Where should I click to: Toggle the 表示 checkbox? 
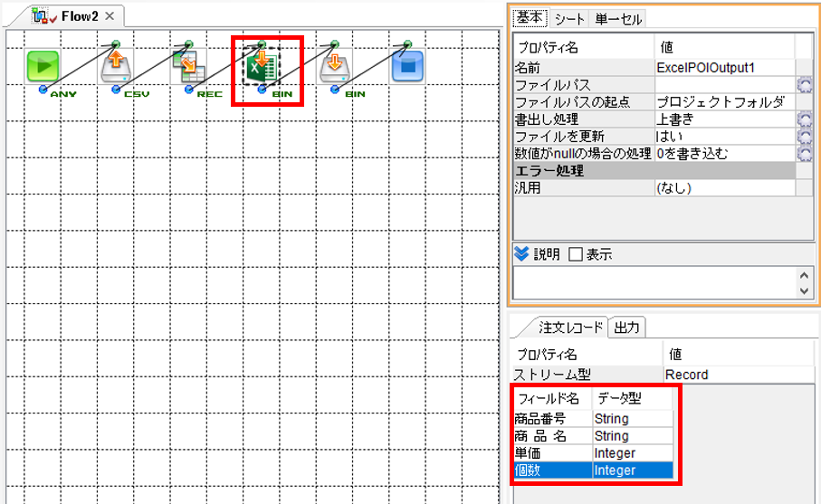coord(576,254)
